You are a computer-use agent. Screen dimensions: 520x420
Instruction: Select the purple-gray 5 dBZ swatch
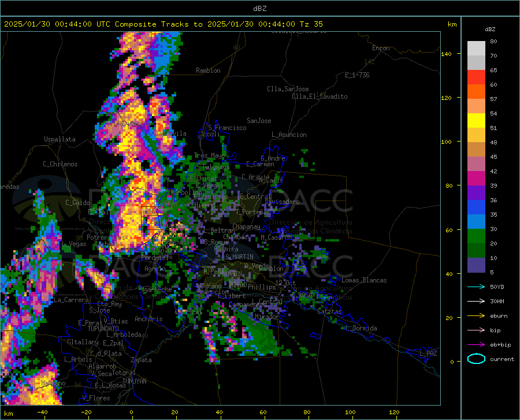(476, 265)
